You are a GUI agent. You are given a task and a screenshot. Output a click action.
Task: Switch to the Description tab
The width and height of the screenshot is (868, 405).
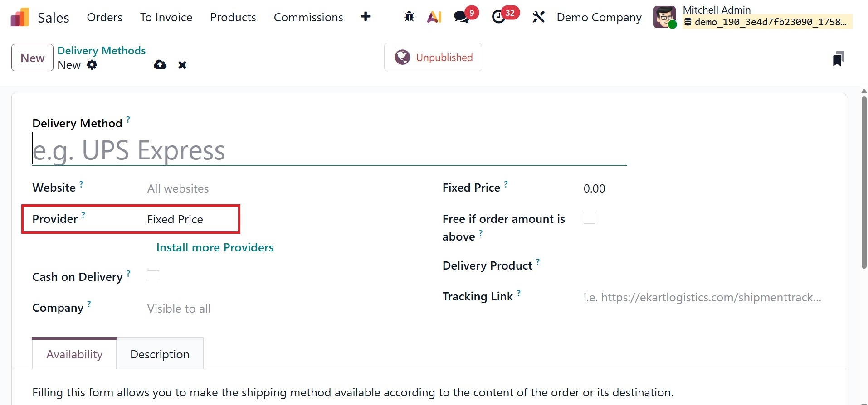pyautogui.click(x=160, y=354)
